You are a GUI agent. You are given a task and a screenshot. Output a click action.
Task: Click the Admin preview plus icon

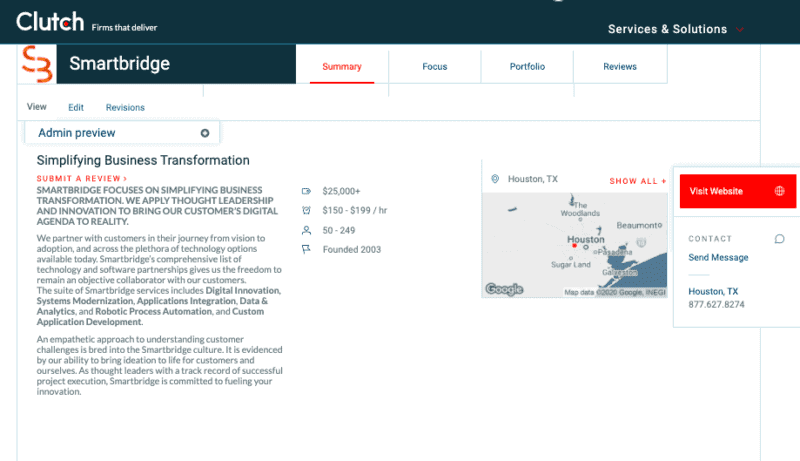205,133
